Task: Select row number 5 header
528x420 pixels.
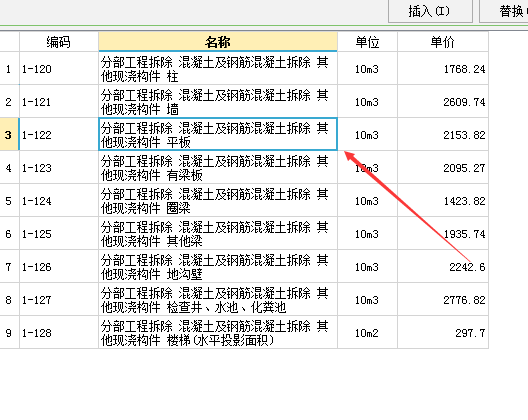Action: point(9,200)
